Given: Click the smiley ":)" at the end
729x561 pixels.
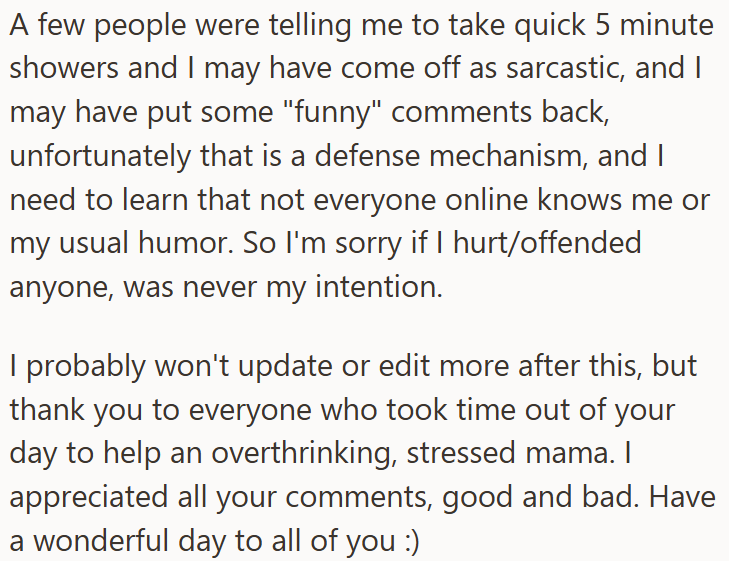Looking at the screenshot, I should 409,541.
